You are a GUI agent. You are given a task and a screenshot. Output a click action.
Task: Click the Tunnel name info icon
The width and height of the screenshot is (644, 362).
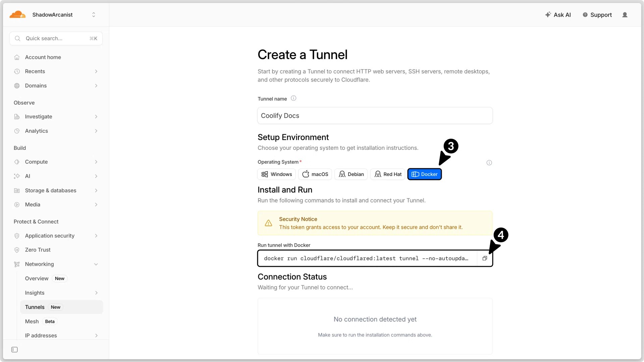click(293, 98)
